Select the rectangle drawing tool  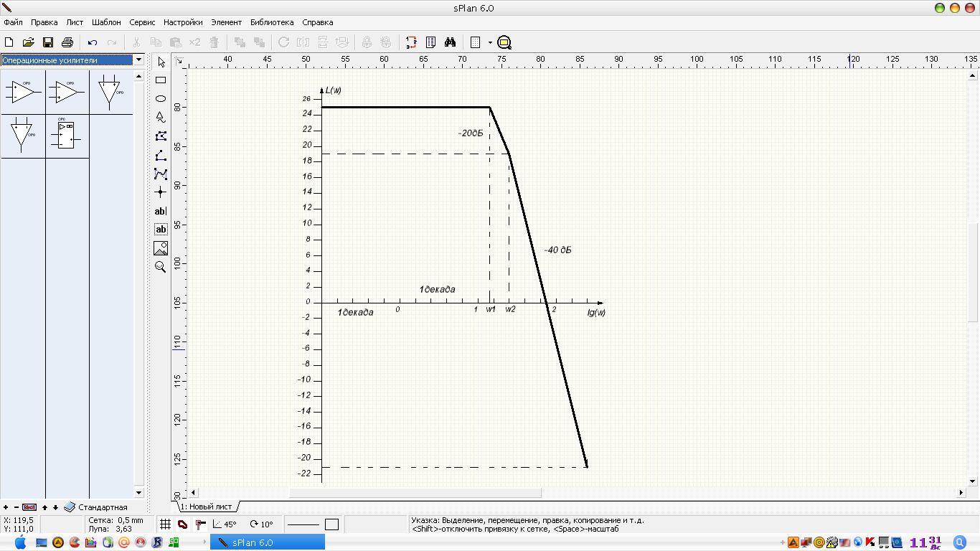[x=161, y=80]
